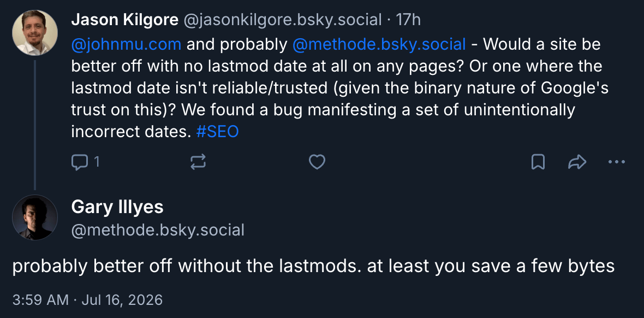Open the 17h post timestamp

(408, 19)
